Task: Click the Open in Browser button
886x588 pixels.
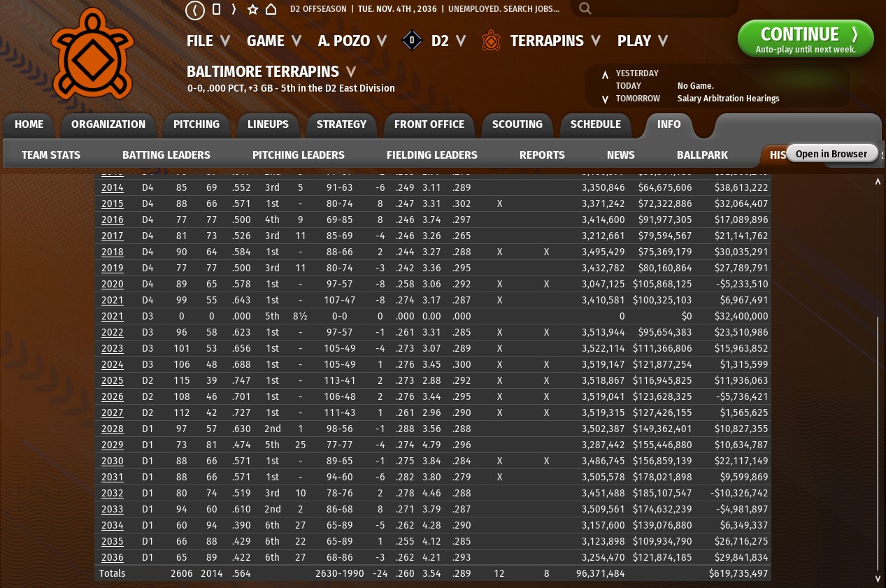Action: [x=831, y=154]
